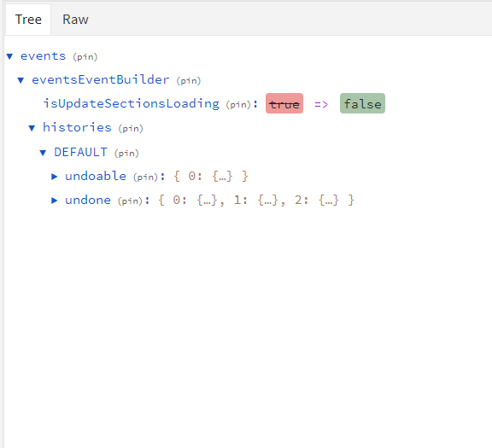Screen dimensions: 492x448
Task: Click the isUpdateSectionsLoading label
Action: point(132,103)
